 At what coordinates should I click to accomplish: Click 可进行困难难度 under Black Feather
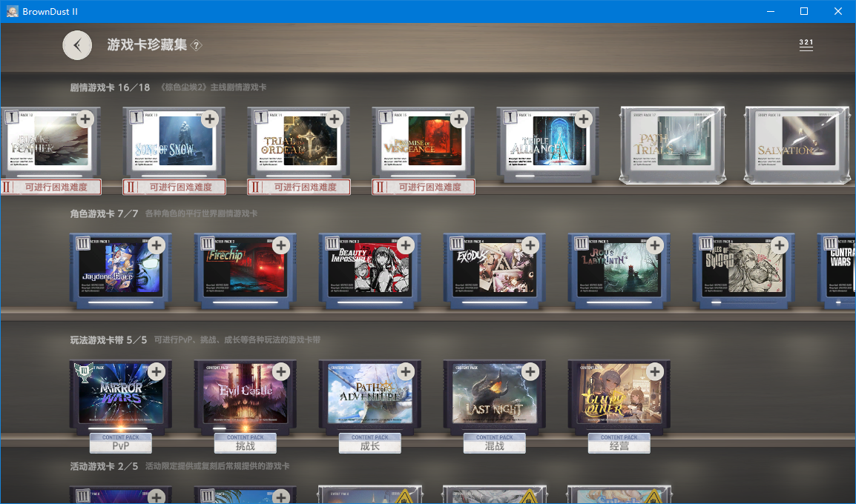(x=50, y=187)
